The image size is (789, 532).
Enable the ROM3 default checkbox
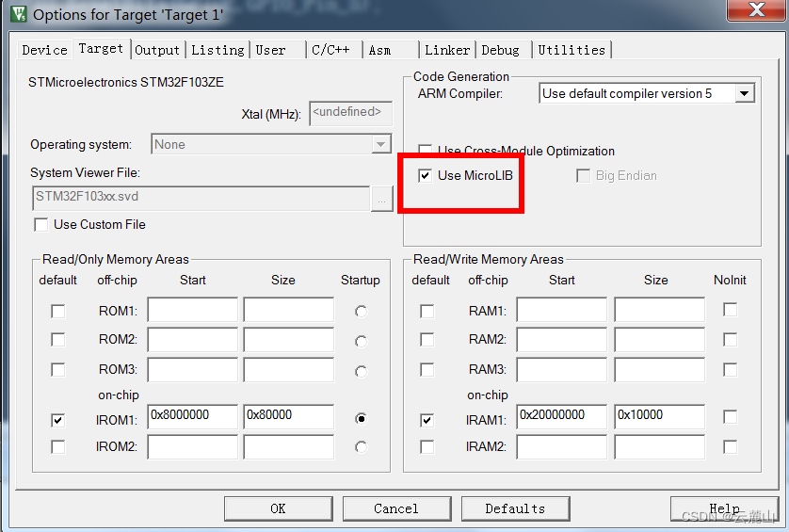[57, 370]
